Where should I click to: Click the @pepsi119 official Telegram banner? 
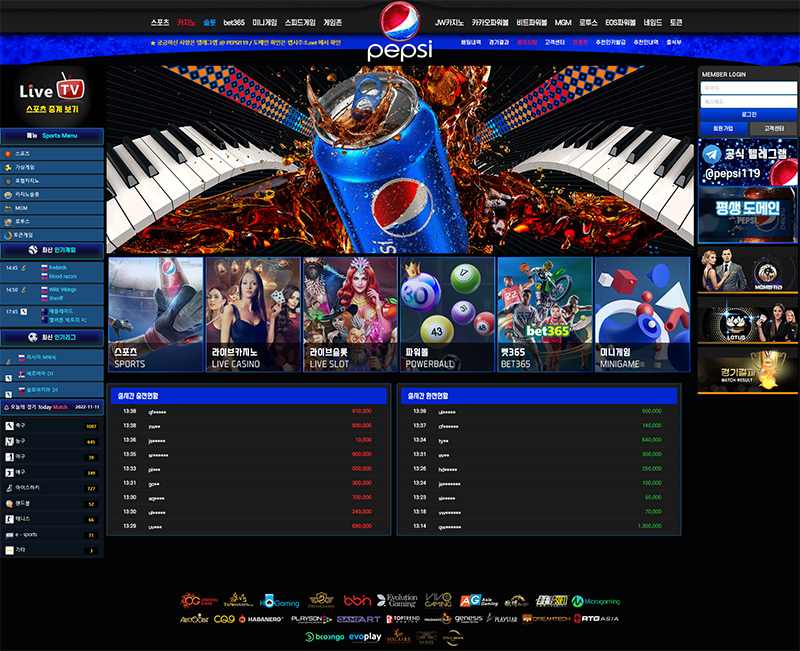tap(747, 162)
